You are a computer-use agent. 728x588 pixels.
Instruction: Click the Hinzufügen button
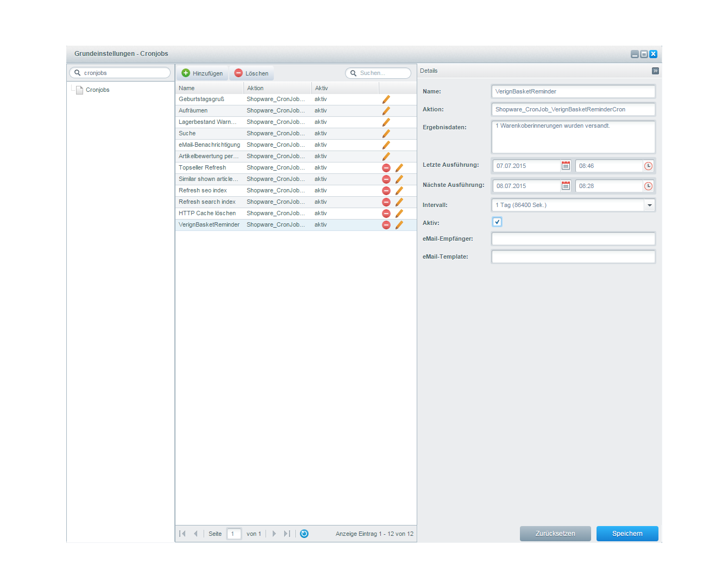click(x=202, y=73)
